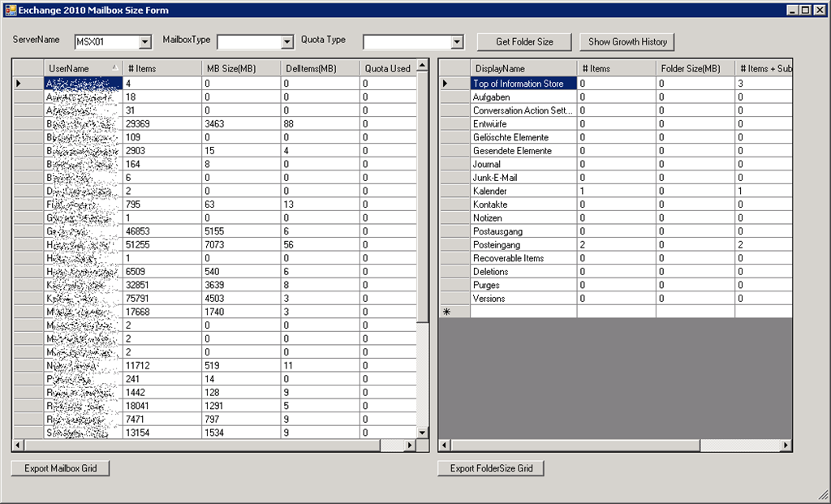Image resolution: width=831 pixels, height=504 pixels.
Task: Select the cell showing 13154 items
Action: point(162,433)
